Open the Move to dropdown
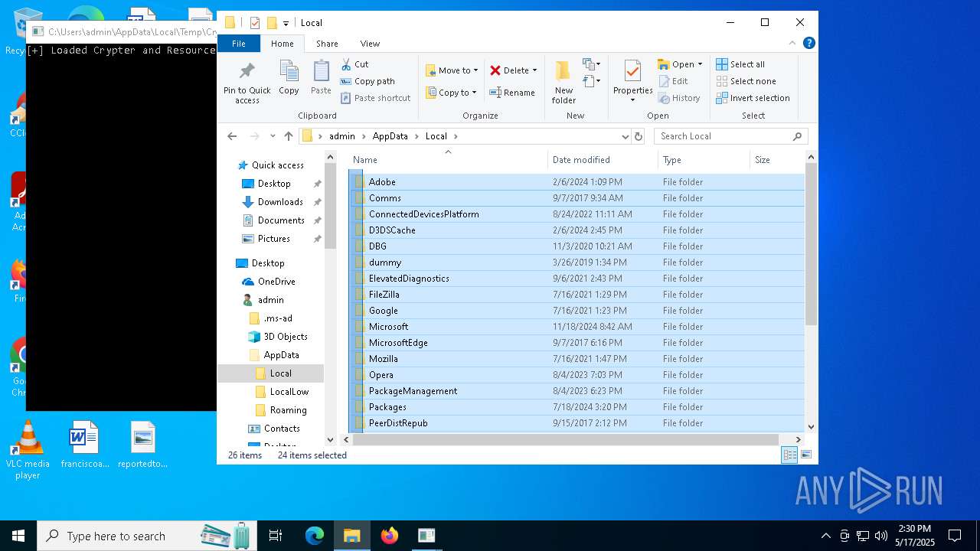Viewport: 980px width, 551px height. (452, 70)
